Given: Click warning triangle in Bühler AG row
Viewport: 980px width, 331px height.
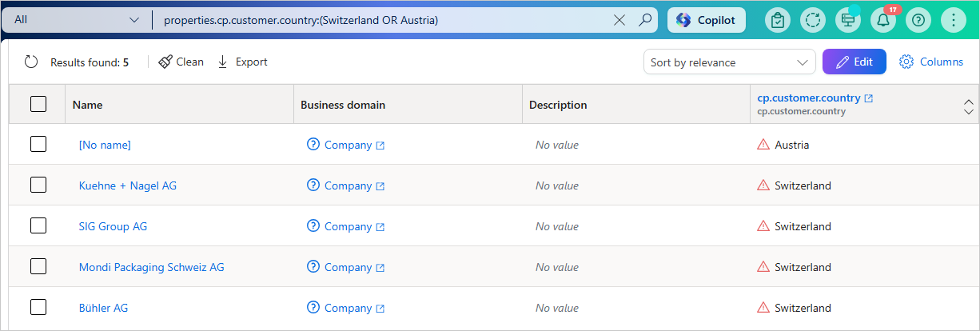Looking at the screenshot, I should 763,308.
